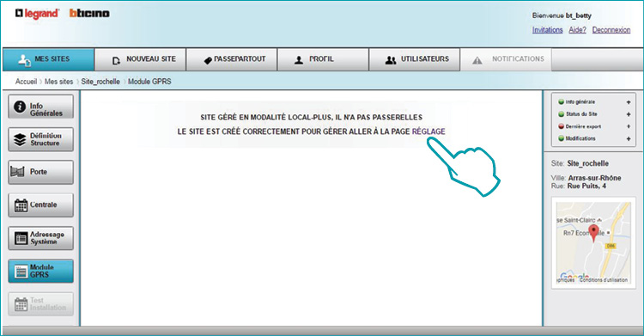Follow the RÉGLAGE page link
The height and width of the screenshot is (336, 644).
click(x=428, y=131)
